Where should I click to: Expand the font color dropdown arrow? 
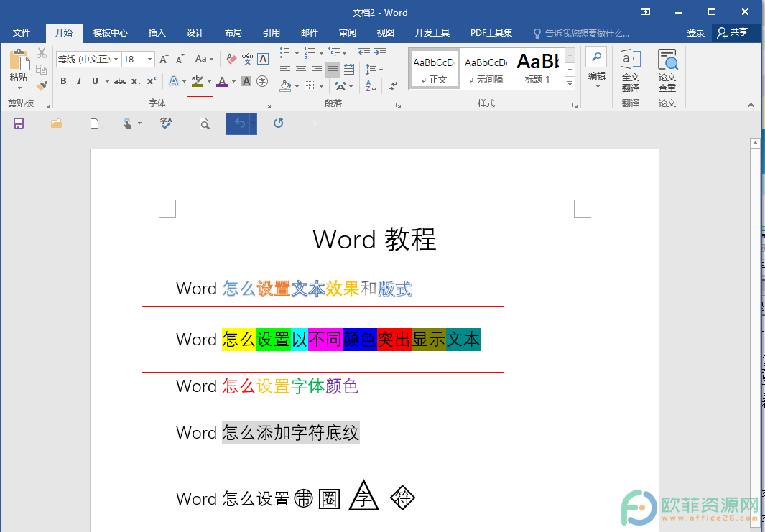233,81
